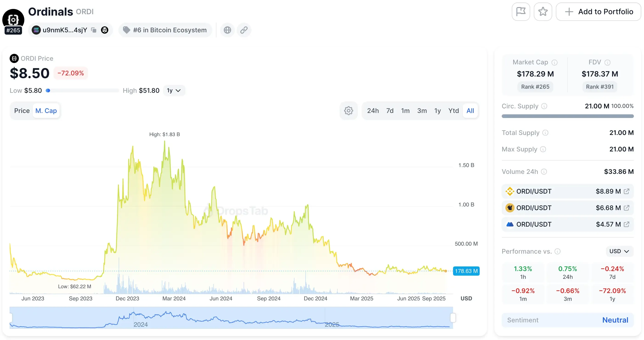644x340 pixels.
Task: Select the 7d chart timeframe
Action: point(390,111)
